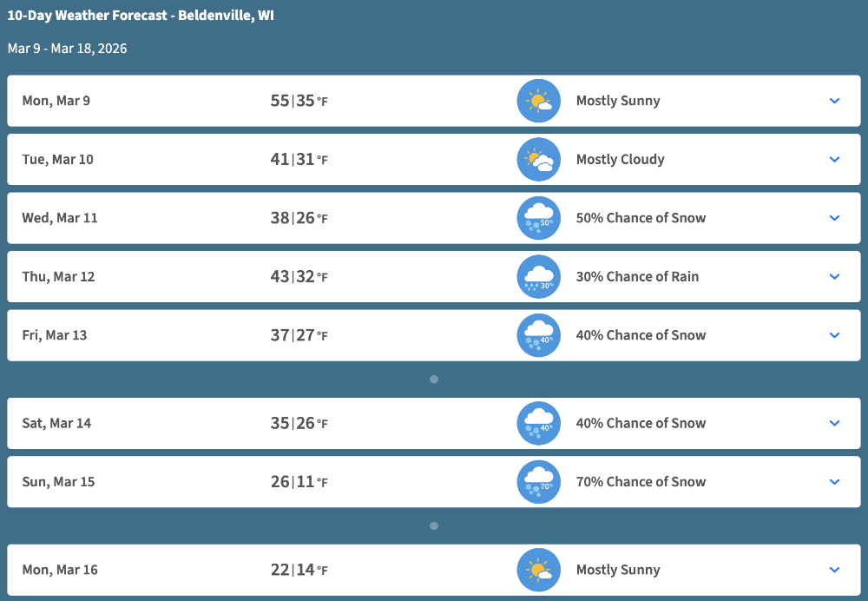868x601 pixels.
Task: Expand the Thu, Mar 12 chevron
Action: tap(834, 277)
